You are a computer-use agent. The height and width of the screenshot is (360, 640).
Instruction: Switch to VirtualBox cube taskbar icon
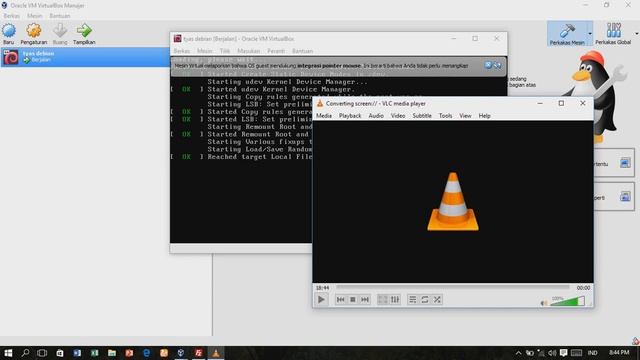181,353
